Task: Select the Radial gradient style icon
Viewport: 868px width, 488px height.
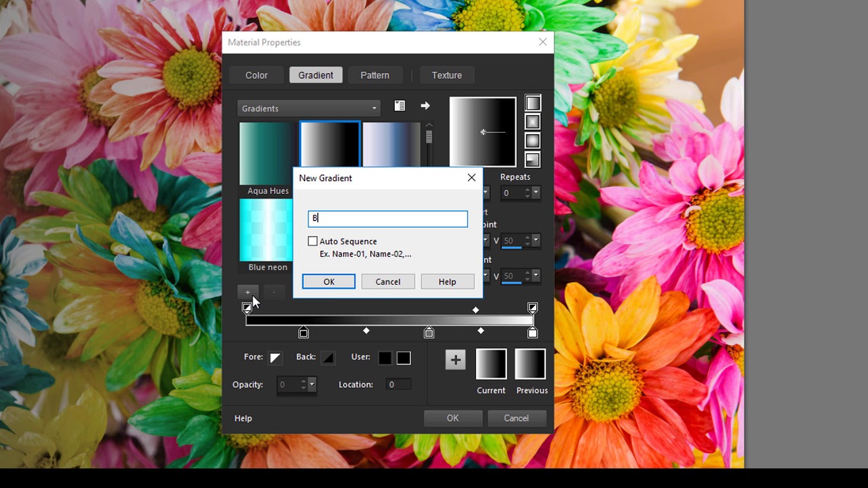Action: click(533, 160)
